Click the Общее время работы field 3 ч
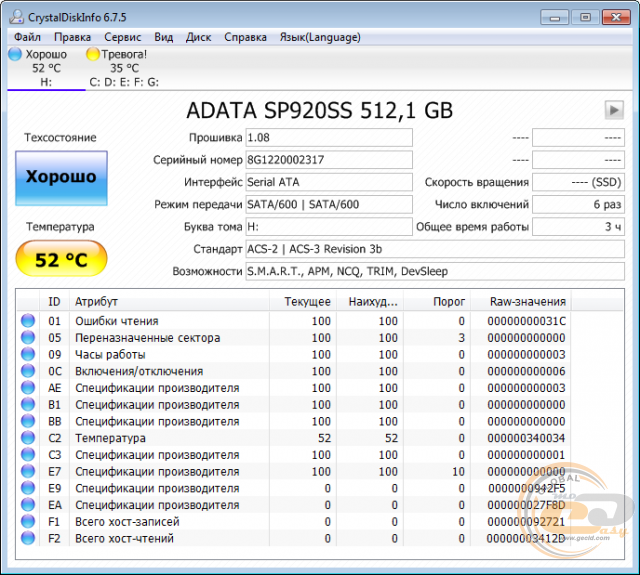 tap(578, 226)
